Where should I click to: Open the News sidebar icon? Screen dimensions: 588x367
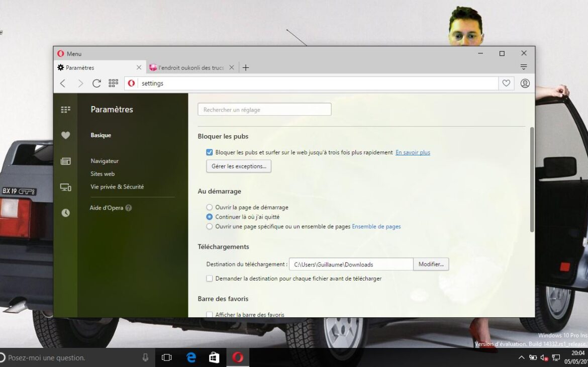tap(65, 161)
